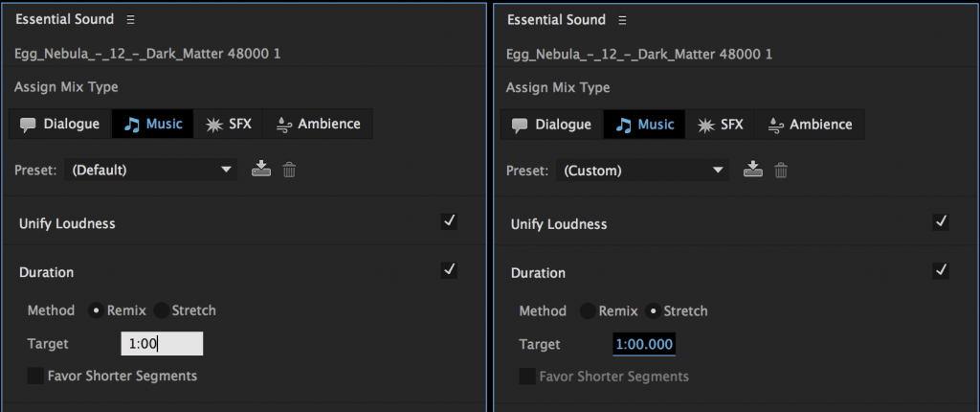Save preset icon in right panel
Screen dimensions: 980x412
(753, 171)
